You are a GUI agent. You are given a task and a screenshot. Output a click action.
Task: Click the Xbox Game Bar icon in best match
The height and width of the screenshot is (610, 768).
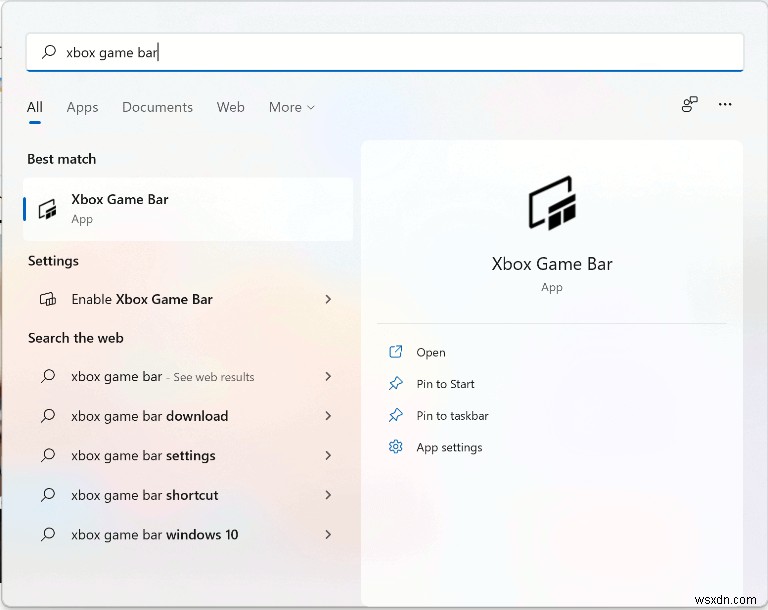(48, 210)
